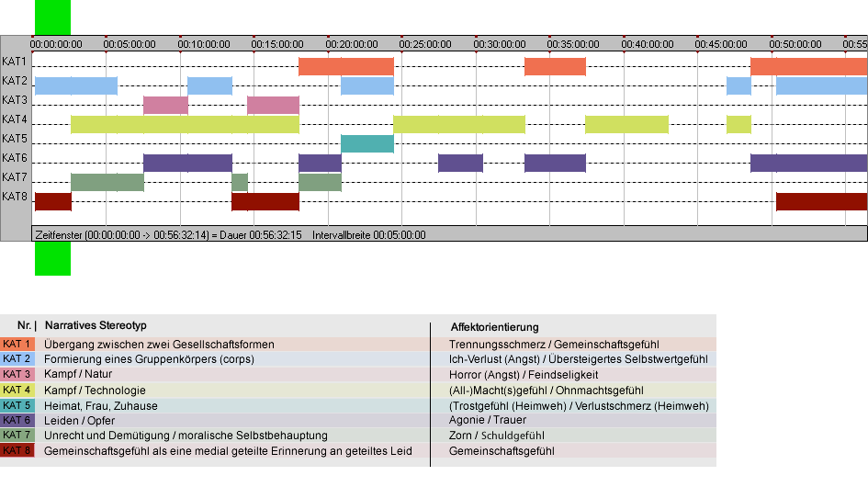Pick the green KAT 7 legend swatch

[x=17, y=435]
